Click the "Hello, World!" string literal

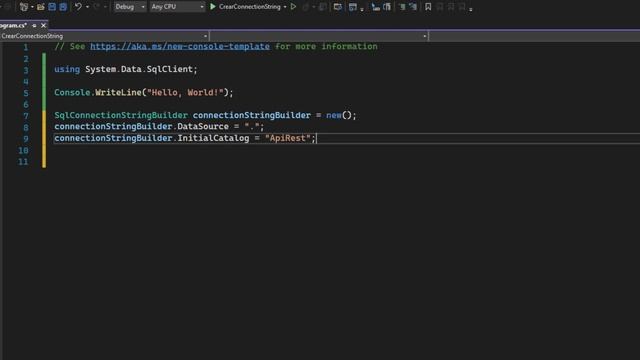[185, 92]
